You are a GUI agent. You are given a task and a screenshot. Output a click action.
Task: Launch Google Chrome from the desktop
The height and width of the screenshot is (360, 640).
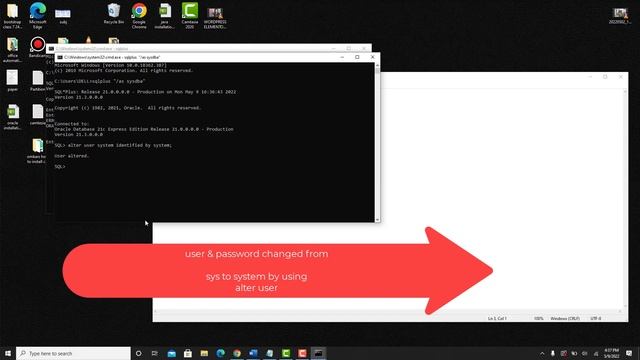click(139, 16)
